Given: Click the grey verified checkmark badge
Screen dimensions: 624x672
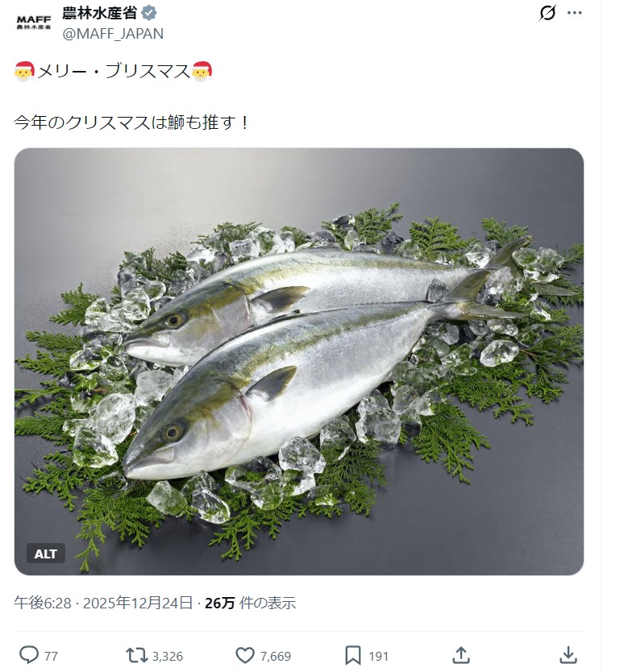Looking at the screenshot, I should (x=149, y=14).
